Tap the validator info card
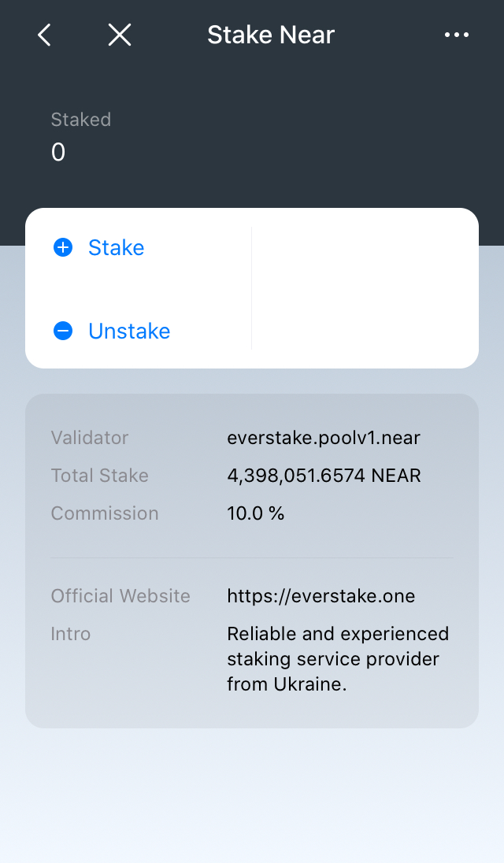 (252, 559)
